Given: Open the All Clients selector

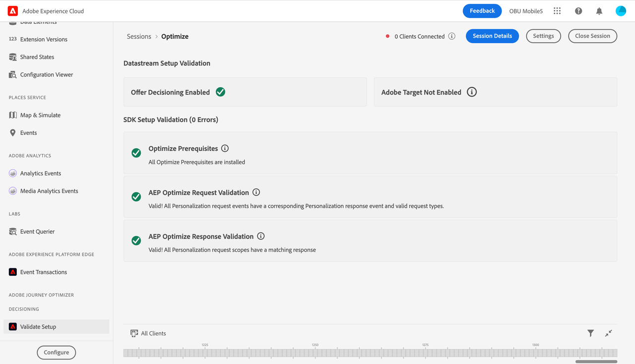Looking at the screenshot, I should [x=148, y=333].
